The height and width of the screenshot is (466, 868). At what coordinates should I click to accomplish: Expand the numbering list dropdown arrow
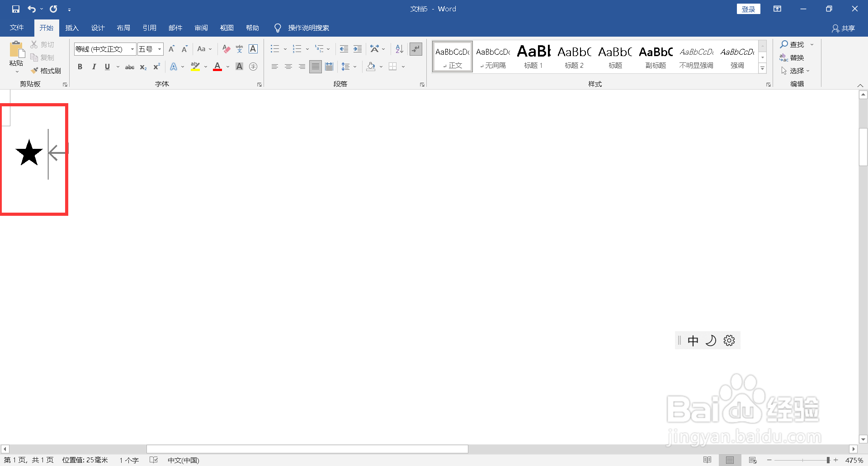coord(307,49)
